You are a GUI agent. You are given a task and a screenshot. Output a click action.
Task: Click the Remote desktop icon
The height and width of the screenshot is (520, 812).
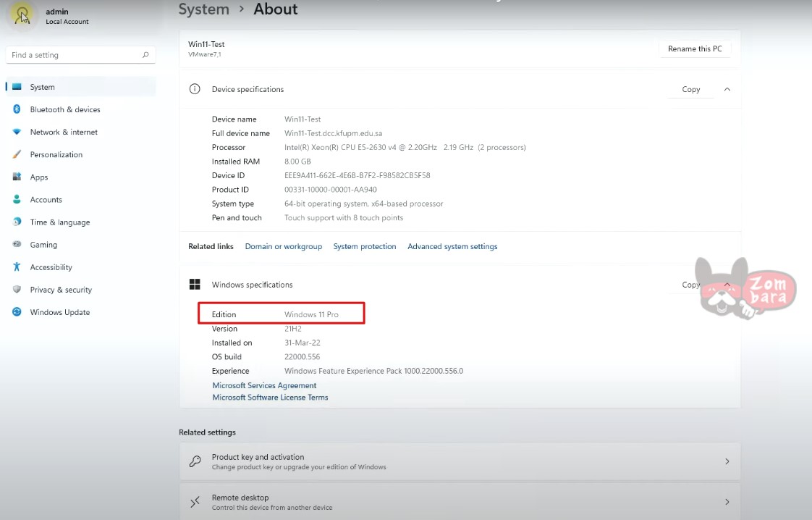pos(195,502)
